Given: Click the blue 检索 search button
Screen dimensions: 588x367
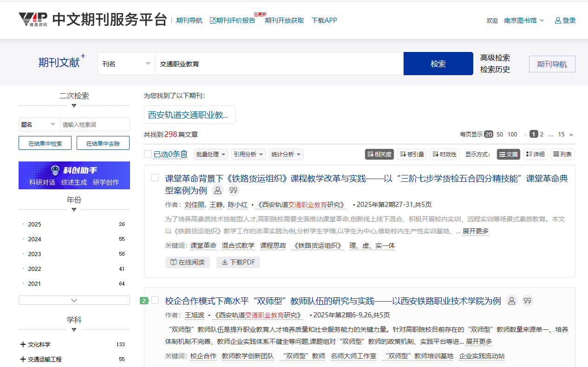Looking at the screenshot, I should [438, 64].
